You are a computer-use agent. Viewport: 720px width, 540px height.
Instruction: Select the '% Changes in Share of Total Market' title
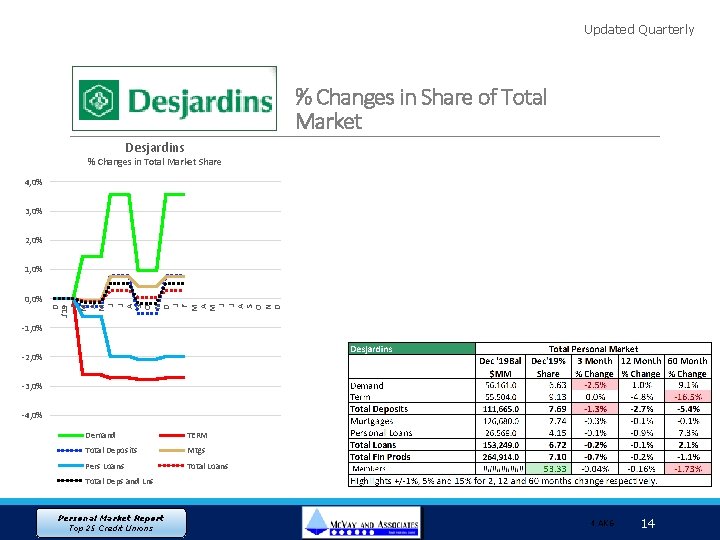click(x=421, y=109)
